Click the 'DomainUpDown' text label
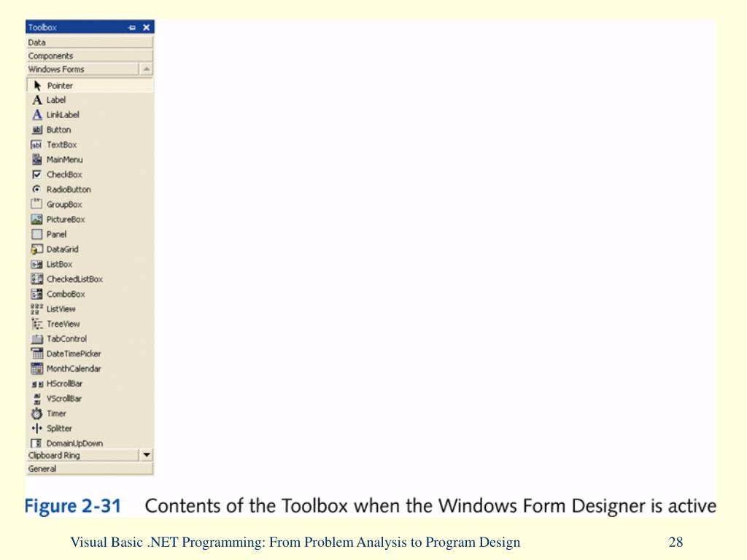Screen dimensions: 747x560 coord(75,443)
